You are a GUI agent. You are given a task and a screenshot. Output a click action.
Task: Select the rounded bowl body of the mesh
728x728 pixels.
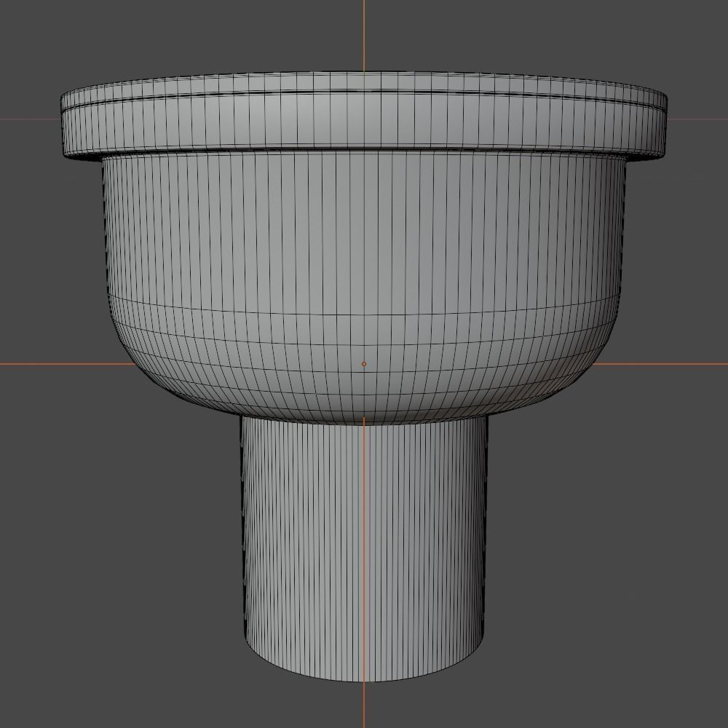(x=364, y=288)
